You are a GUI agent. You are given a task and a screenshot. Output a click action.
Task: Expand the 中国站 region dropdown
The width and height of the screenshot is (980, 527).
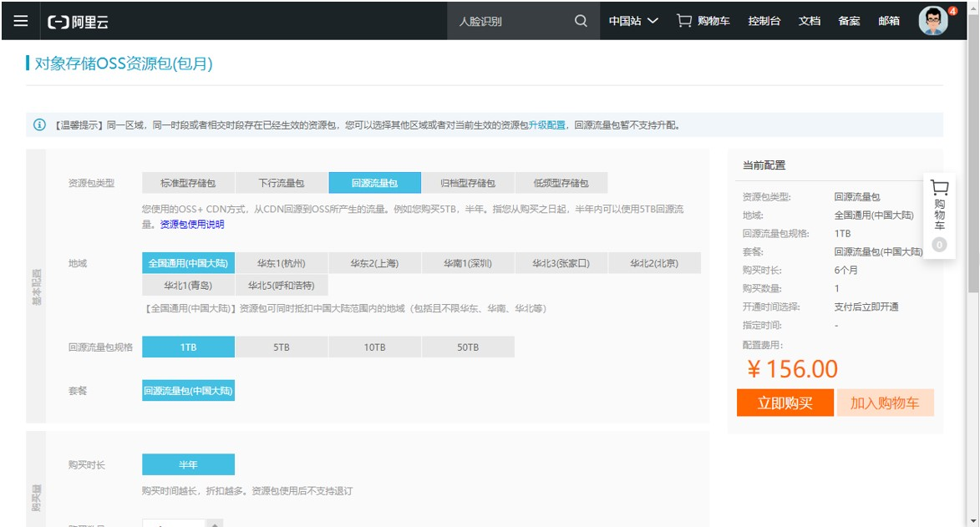(633, 21)
